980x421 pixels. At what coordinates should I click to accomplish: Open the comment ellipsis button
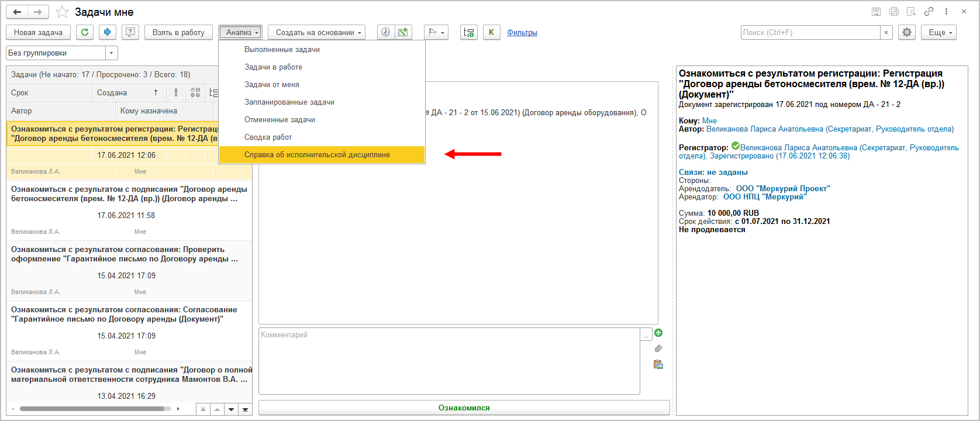click(646, 334)
